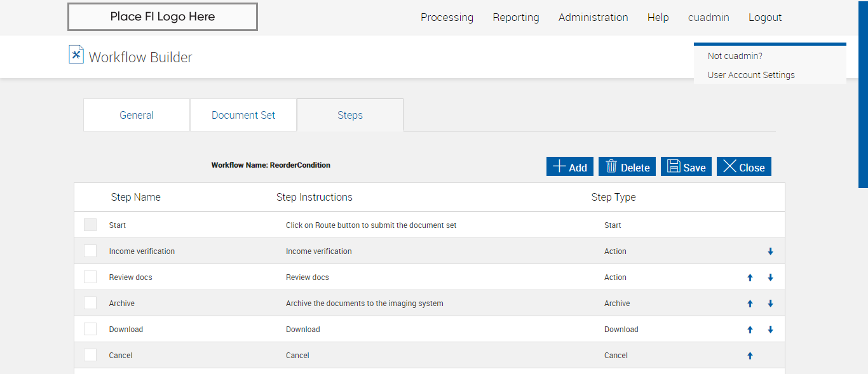Move Archive step down
This screenshot has height=374, width=868.
(x=770, y=304)
